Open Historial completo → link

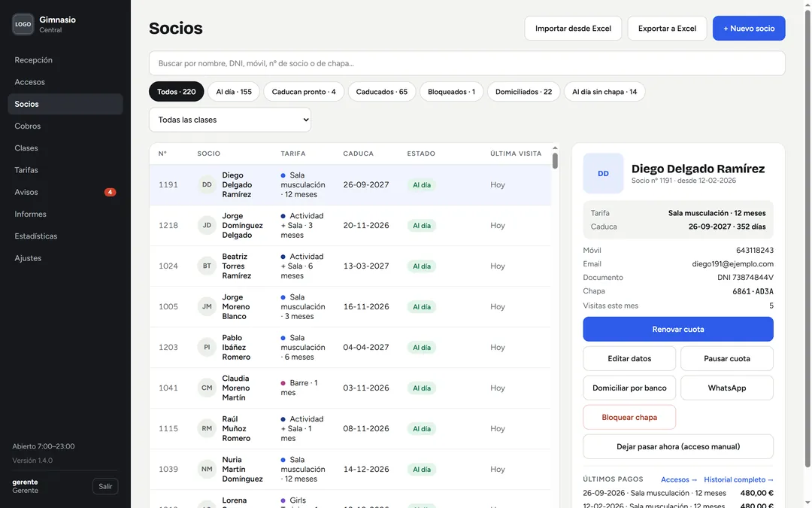pyautogui.click(x=738, y=479)
